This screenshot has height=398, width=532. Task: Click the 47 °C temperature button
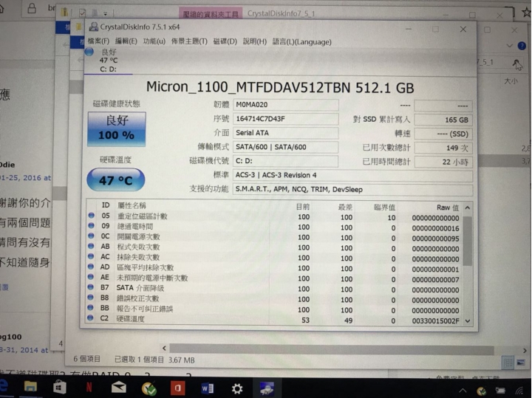pos(116,179)
